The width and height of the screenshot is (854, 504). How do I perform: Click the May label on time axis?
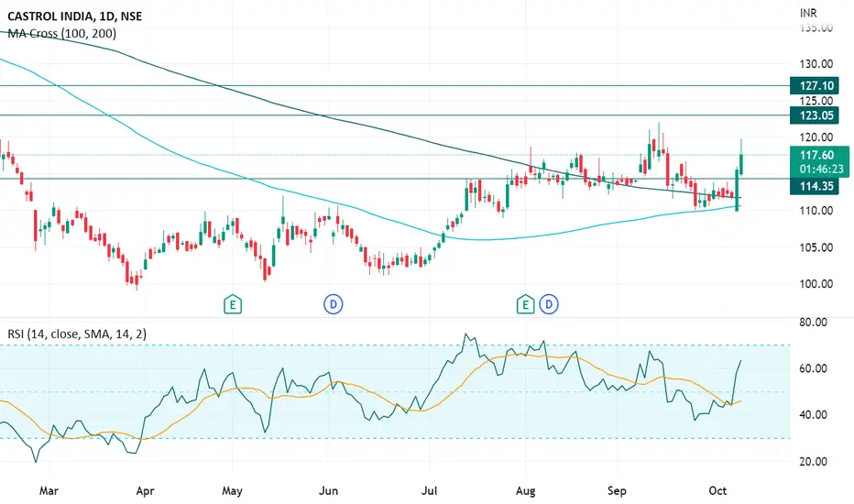point(232,491)
